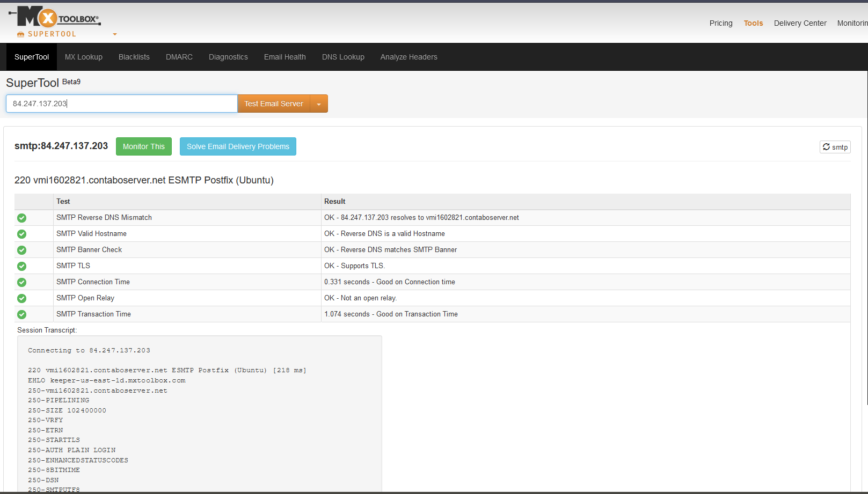Click transcript line '250-PIPELINING'
This screenshot has width=868, height=494.
pyautogui.click(x=59, y=401)
